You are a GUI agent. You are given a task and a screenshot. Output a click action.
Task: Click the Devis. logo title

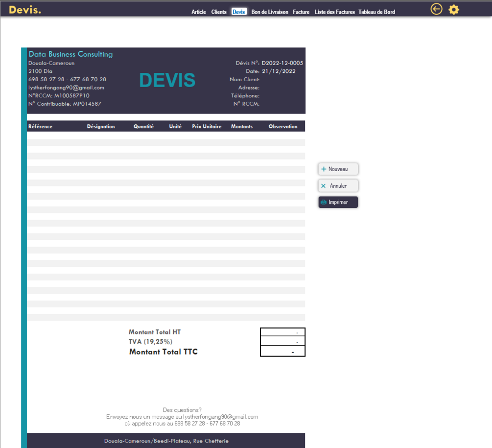tap(25, 10)
